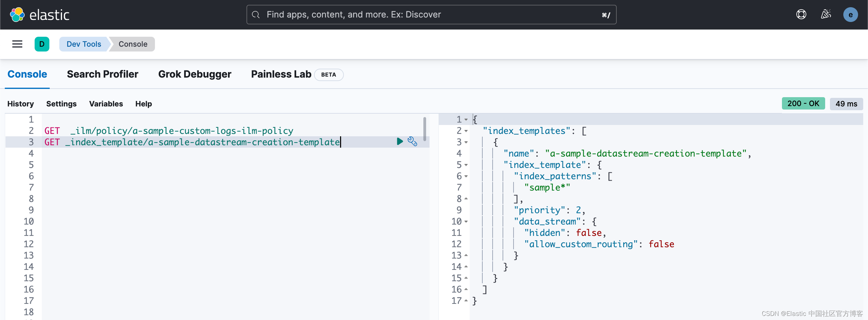Open console History
Image resolution: width=868 pixels, height=320 pixels.
(x=21, y=104)
